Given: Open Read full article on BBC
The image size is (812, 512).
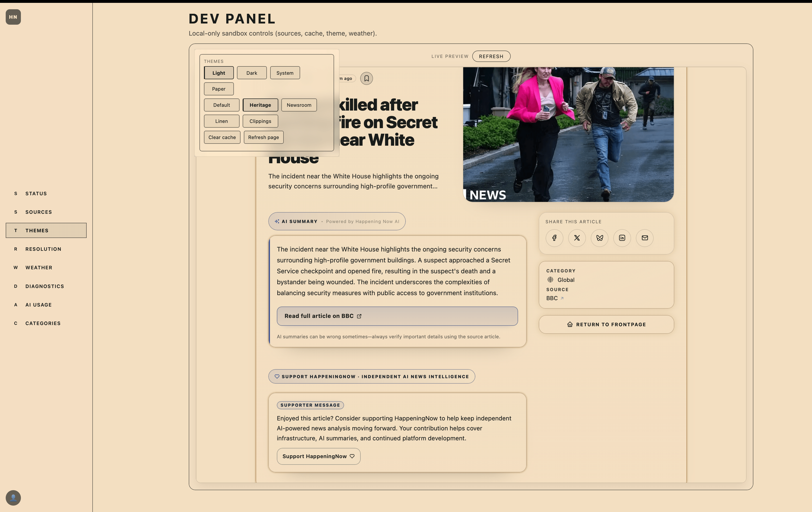Looking at the screenshot, I should (x=397, y=316).
